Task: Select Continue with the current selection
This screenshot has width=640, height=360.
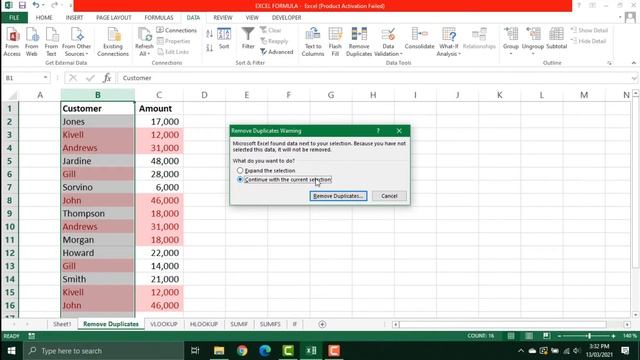Action: coord(240,180)
